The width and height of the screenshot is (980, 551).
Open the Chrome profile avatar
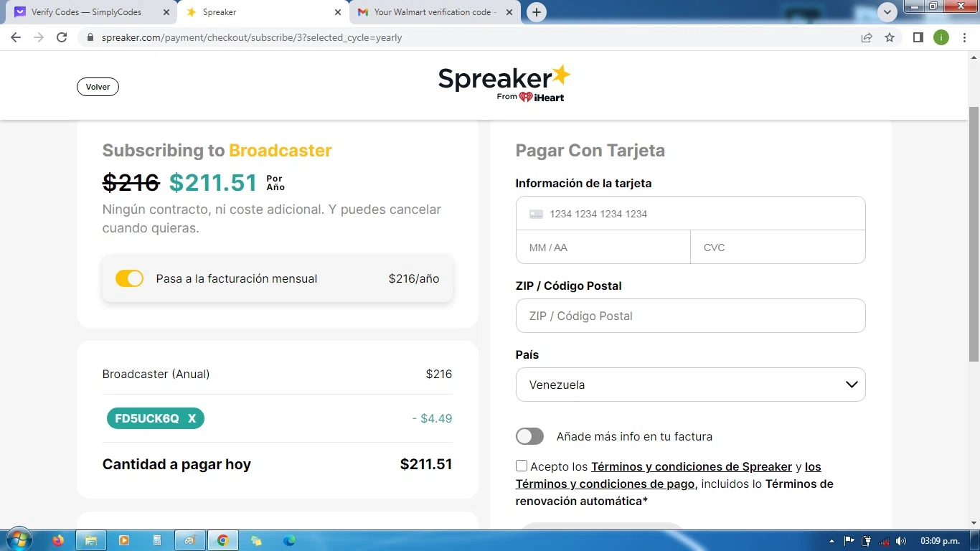coord(941,37)
